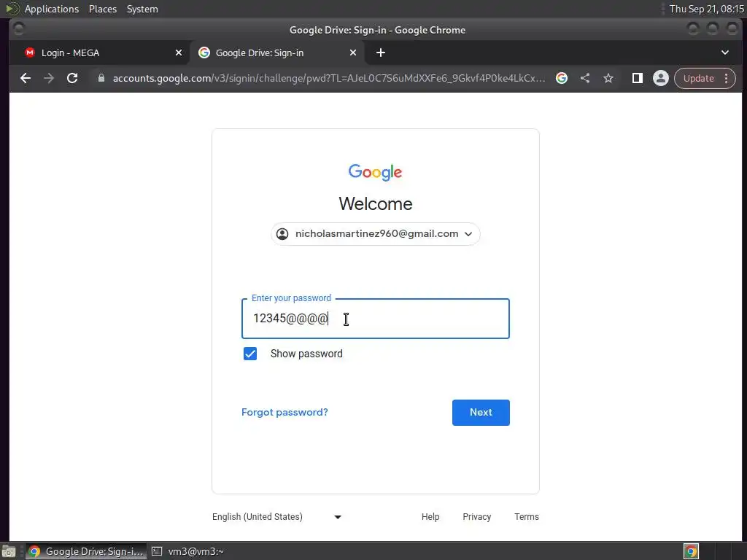Click the show desktop icon in bottom panel
This screenshot has width=747, height=560.
coord(9,551)
